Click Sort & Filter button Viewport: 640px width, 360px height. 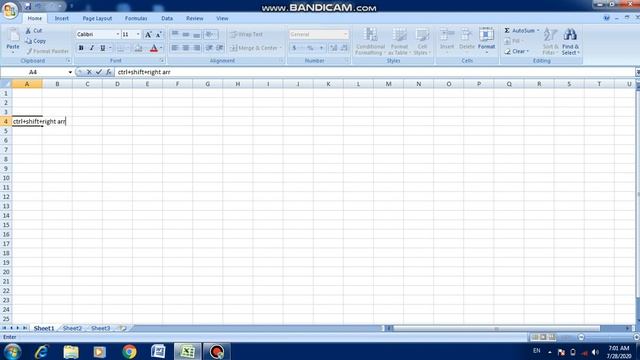coord(550,41)
